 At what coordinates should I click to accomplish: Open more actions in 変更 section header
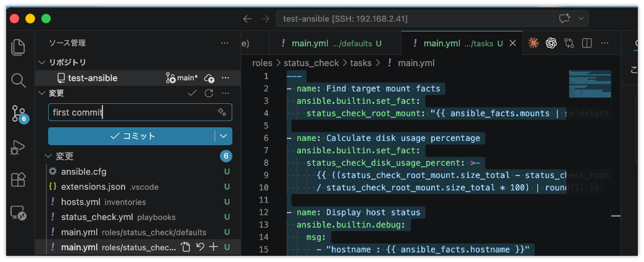tap(225, 93)
